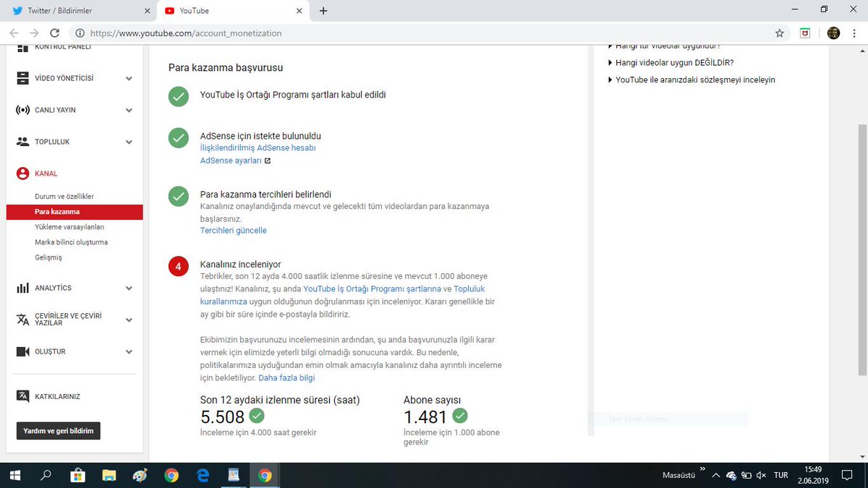Open Paint app from taskbar
This screenshot has width=868, height=488.
click(x=140, y=475)
